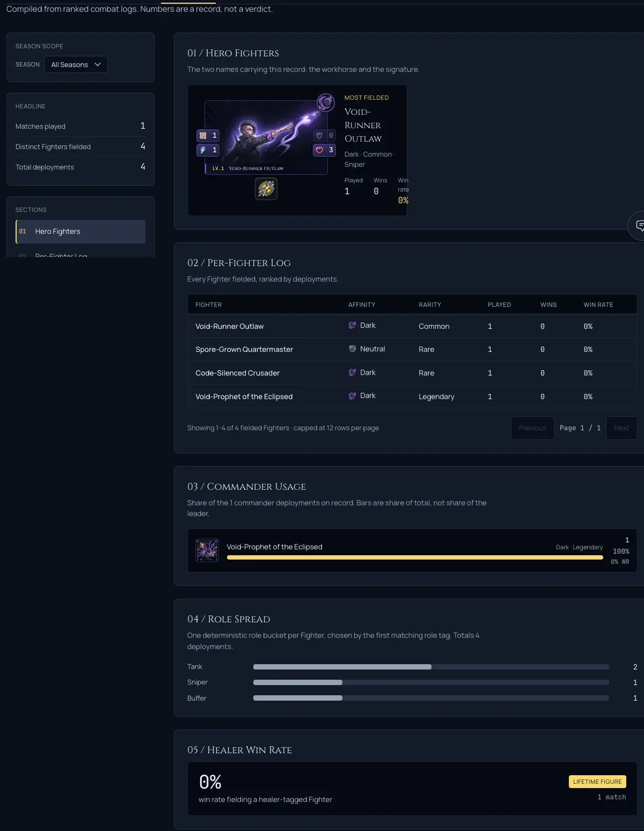Click Dark affinity icon in Void-Prophet row
Screen dimensions: 644x831
pos(352,396)
